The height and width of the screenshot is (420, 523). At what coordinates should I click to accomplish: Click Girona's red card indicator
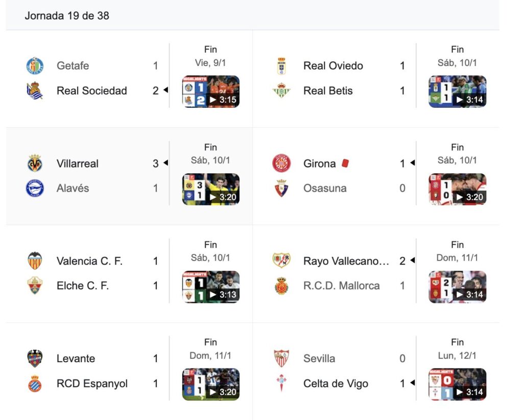point(345,164)
